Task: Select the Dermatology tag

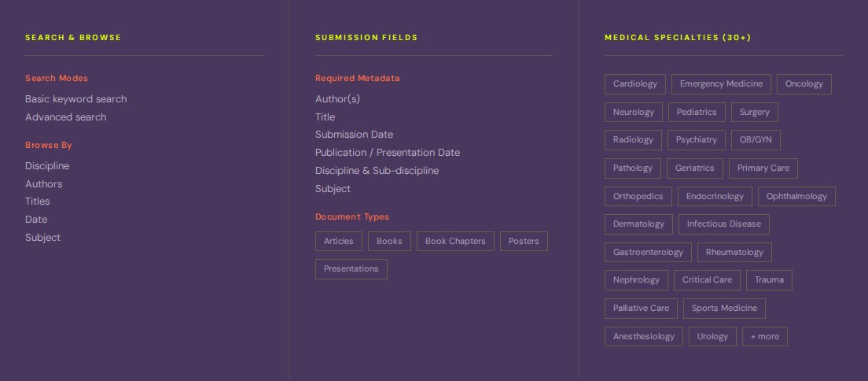Action: (638, 224)
